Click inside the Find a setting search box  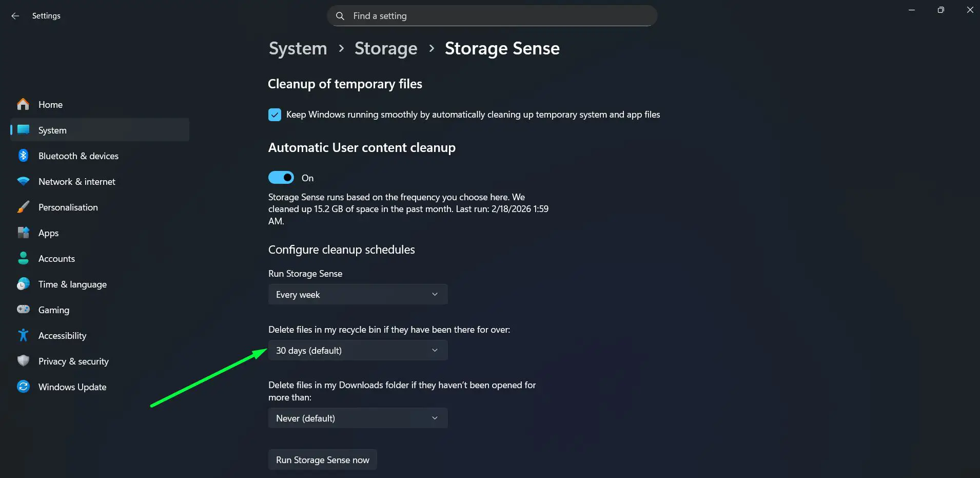(491, 15)
